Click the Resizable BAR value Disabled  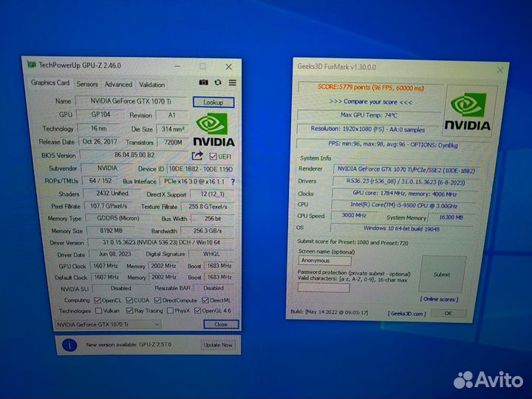pyautogui.click(x=214, y=288)
